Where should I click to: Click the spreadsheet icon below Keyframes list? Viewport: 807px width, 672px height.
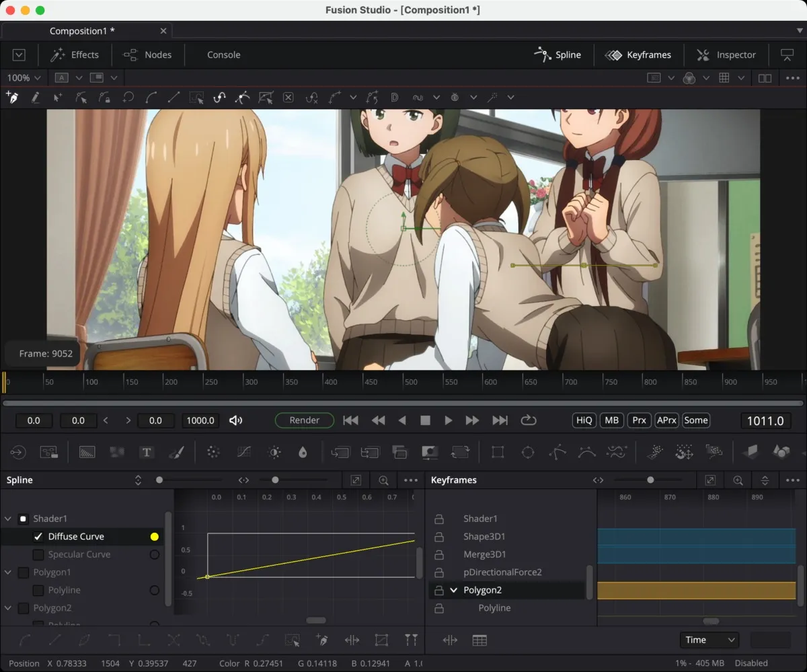(479, 640)
